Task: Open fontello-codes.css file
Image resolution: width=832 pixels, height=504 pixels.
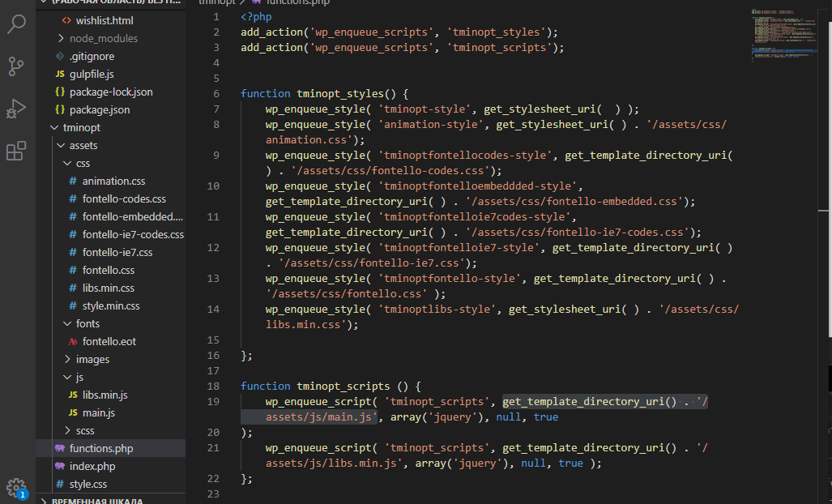Action: (124, 199)
